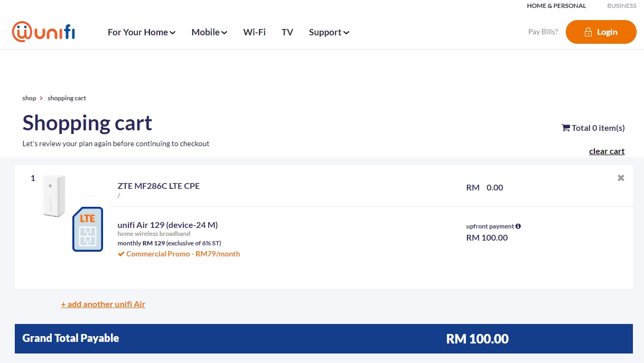
Task: Click the Commercial Promo RM79/month checkmark
Action: click(x=122, y=254)
